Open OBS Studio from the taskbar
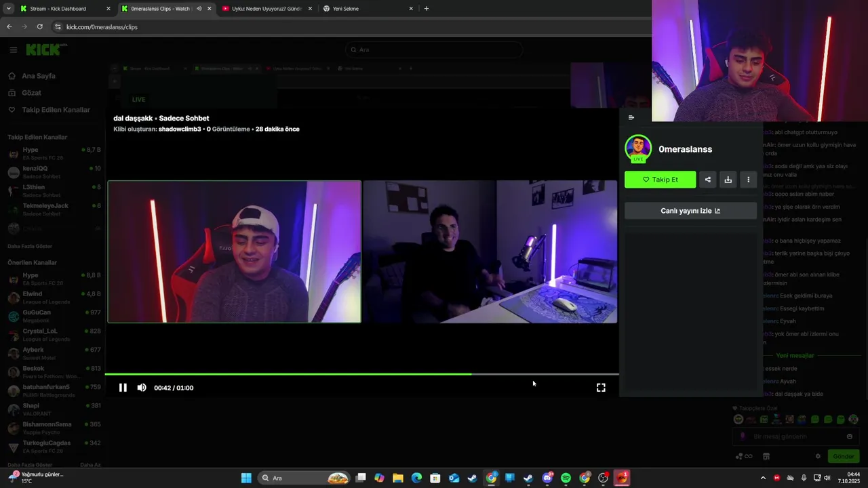Screen dimensions: 868x488 click(x=604, y=478)
